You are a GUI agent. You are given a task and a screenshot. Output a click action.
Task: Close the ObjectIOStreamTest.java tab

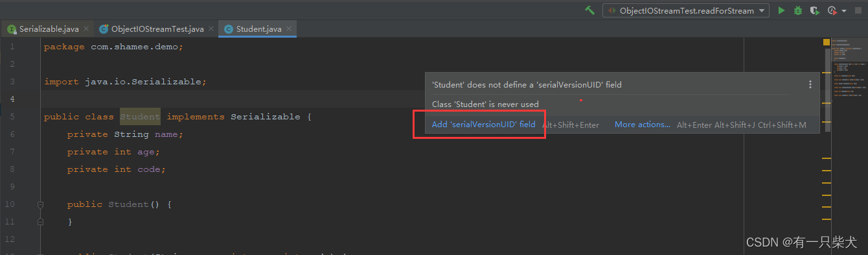(211, 29)
